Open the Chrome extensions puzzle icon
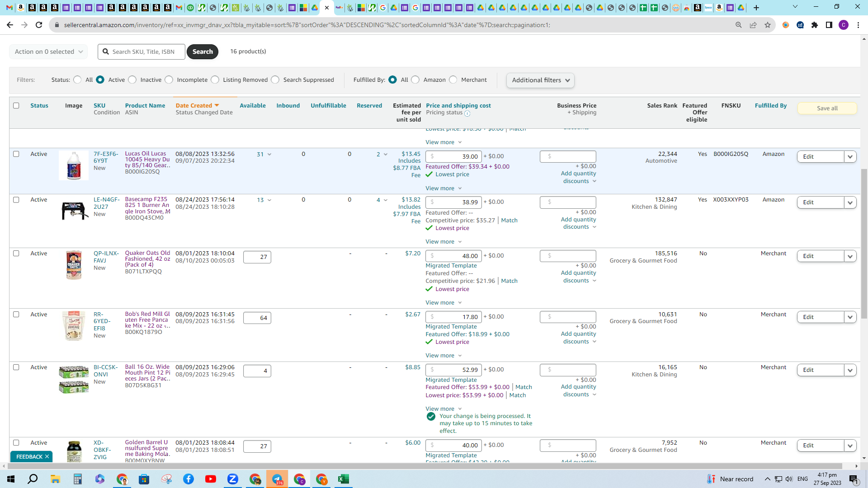868x488 pixels. coord(815,25)
